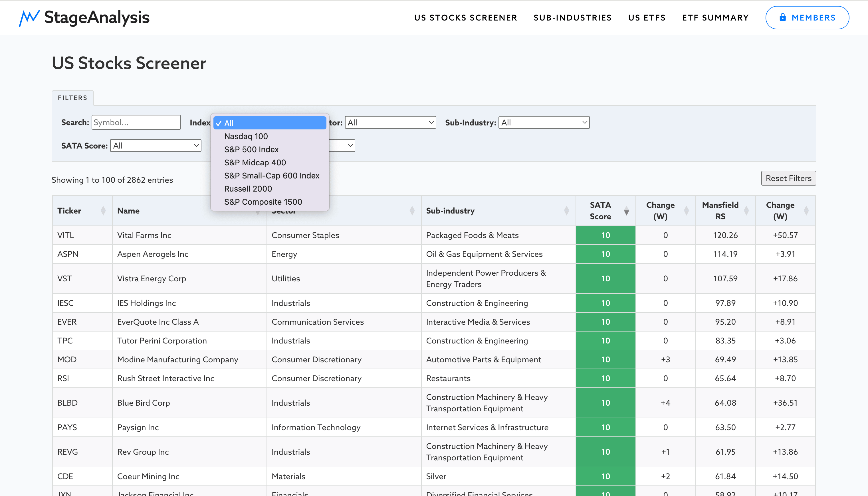Image resolution: width=868 pixels, height=496 pixels.
Task: Click the Members button
Action: (x=807, y=18)
